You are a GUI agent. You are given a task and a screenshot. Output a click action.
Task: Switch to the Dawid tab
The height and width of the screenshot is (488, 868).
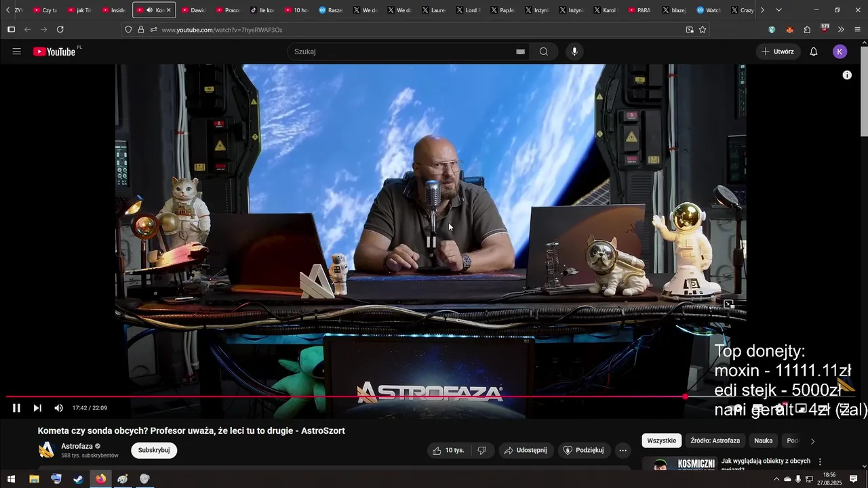(194, 10)
